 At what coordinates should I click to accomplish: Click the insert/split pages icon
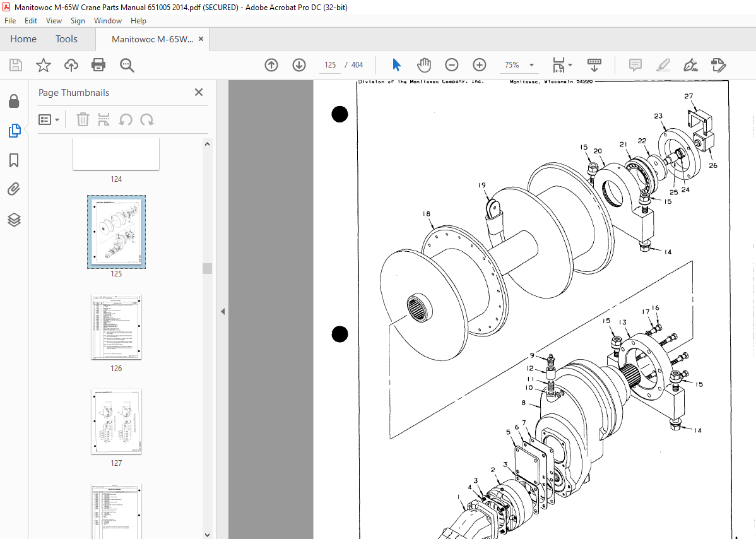click(x=103, y=119)
